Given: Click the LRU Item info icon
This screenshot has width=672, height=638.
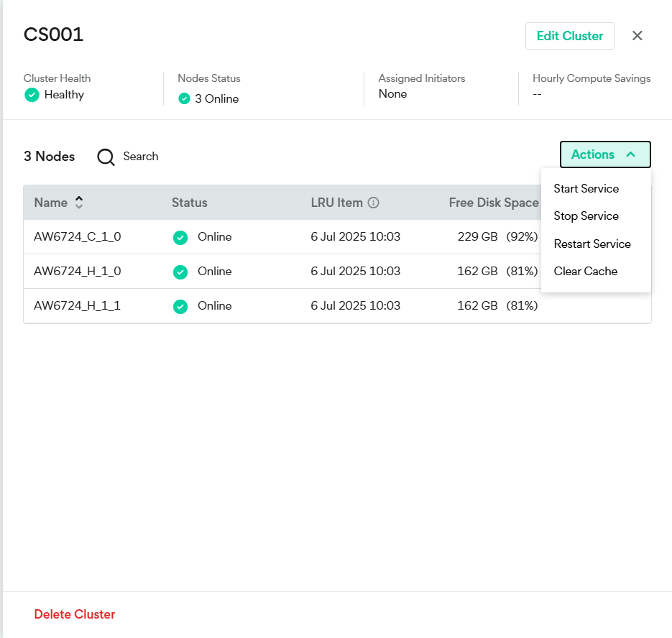Looking at the screenshot, I should point(373,203).
